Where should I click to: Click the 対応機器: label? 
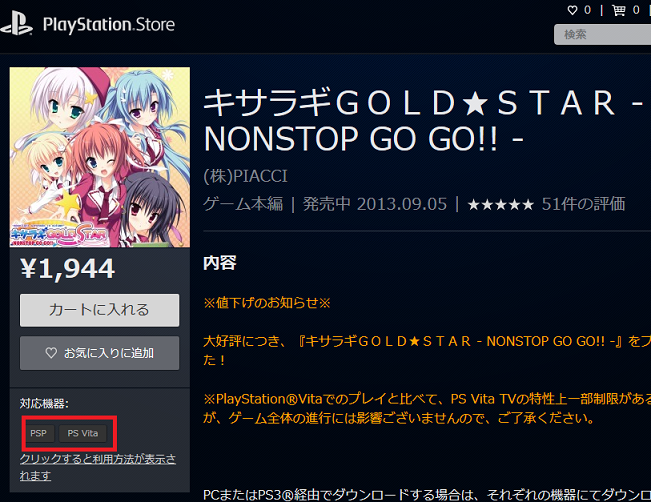[44, 403]
